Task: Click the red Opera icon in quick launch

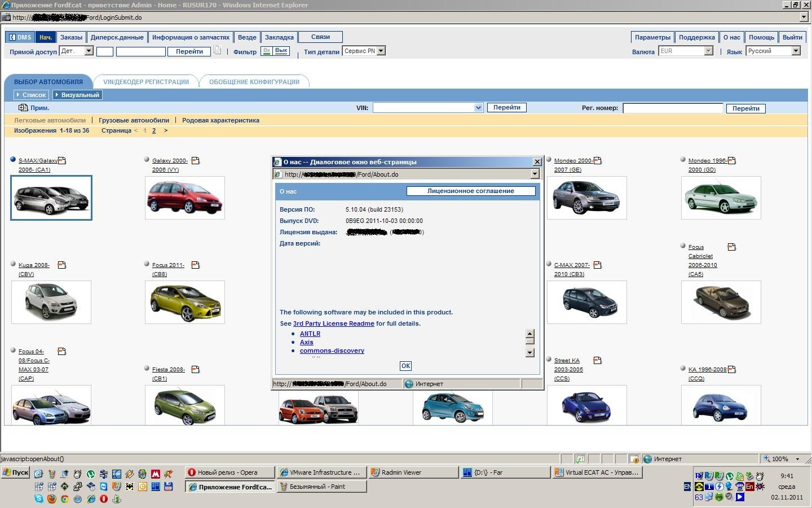Action: point(104,498)
